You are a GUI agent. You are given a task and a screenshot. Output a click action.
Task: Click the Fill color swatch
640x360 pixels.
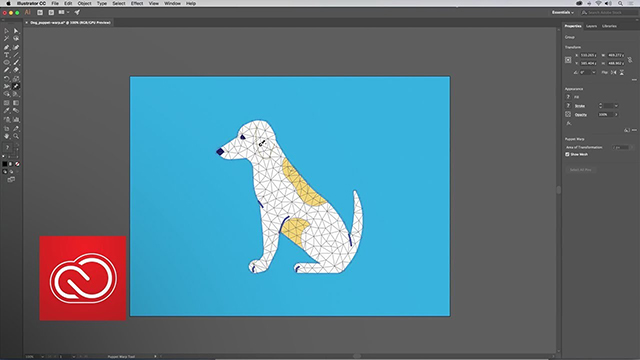click(x=568, y=97)
